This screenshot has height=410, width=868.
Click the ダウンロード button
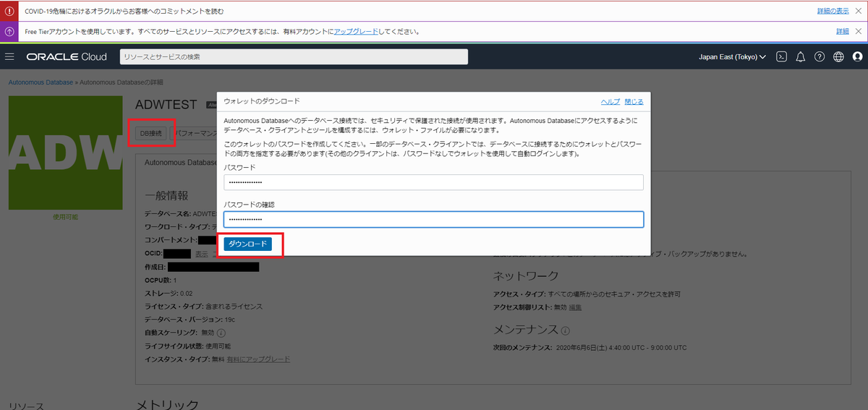(248, 244)
